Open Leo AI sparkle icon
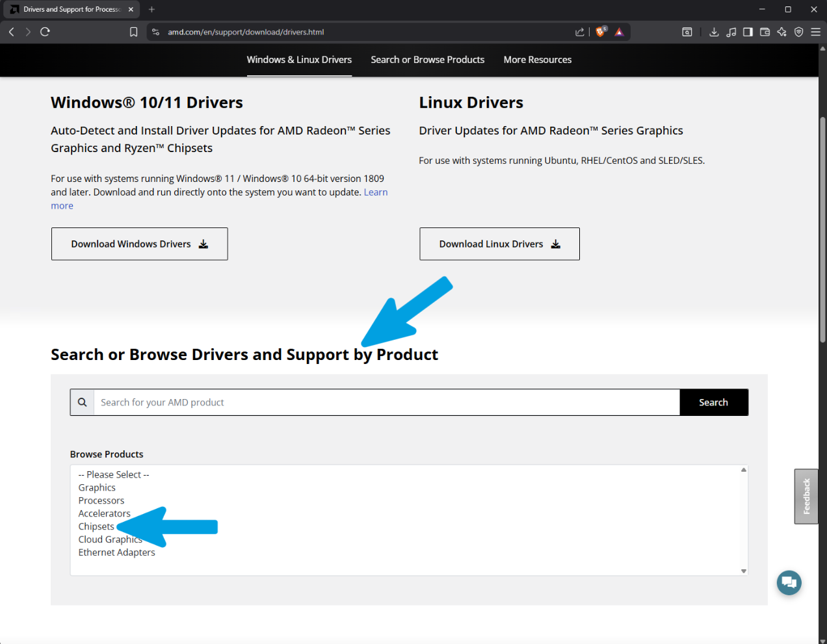The height and width of the screenshot is (644, 827). [781, 32]
